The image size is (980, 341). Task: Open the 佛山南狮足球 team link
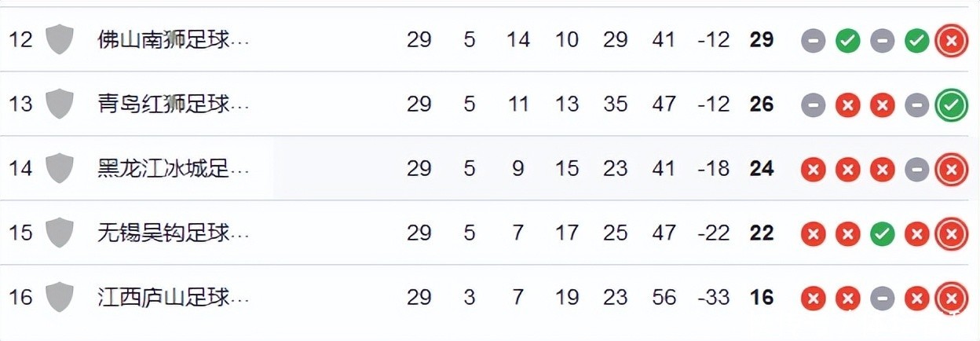click(173, 39)
